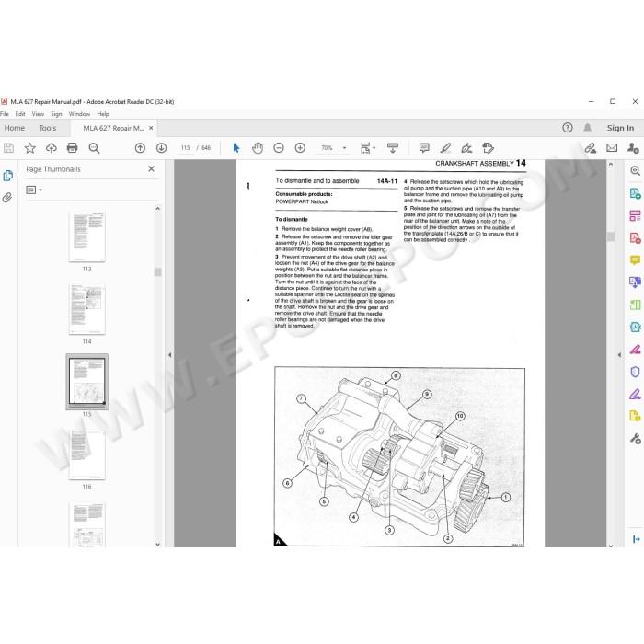Go to the next page with the down arrow
The width and height of the screenshot is (644, 644).
(x=161, y=148)
